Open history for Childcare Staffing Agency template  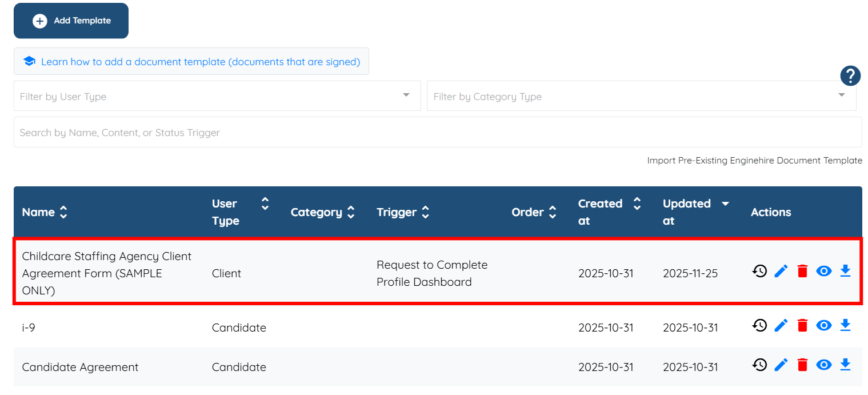pos(759,271)
